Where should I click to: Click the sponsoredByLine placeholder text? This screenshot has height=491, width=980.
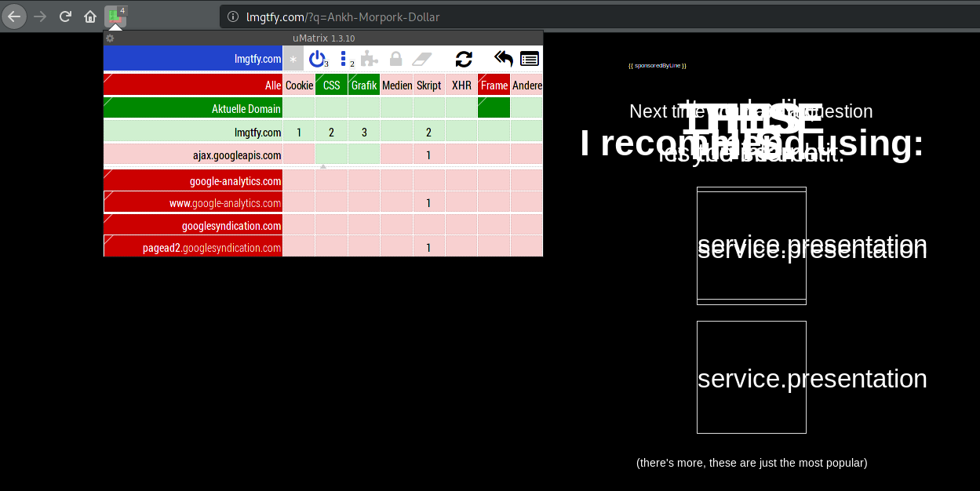coord(658,66)
